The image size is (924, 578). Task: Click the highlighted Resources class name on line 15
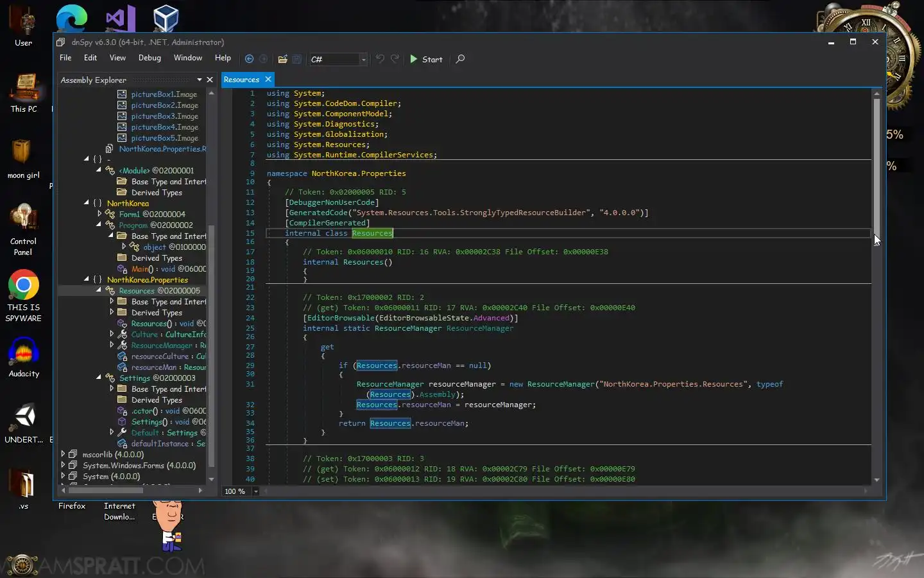pos(372,233)
